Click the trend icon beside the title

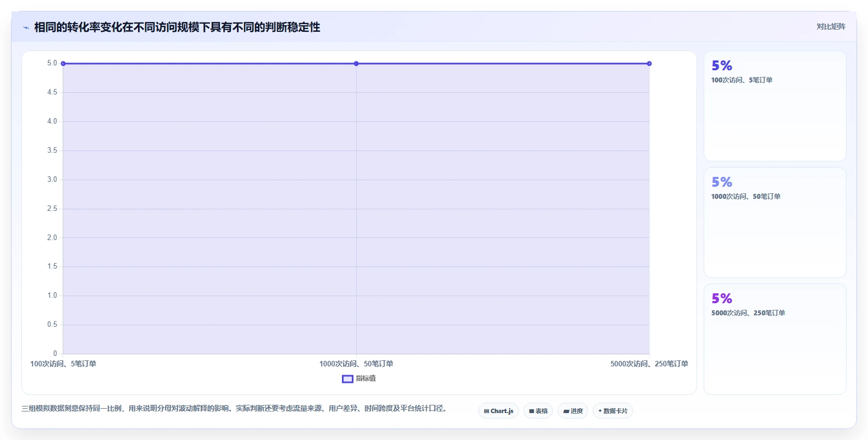pyautogui.click(x=26, y=27)
